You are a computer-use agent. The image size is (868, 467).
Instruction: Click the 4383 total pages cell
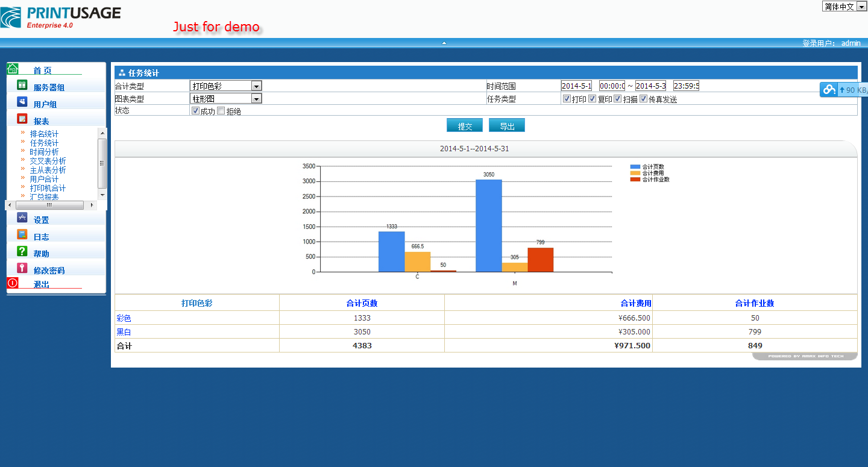click(x=362, y=345)
